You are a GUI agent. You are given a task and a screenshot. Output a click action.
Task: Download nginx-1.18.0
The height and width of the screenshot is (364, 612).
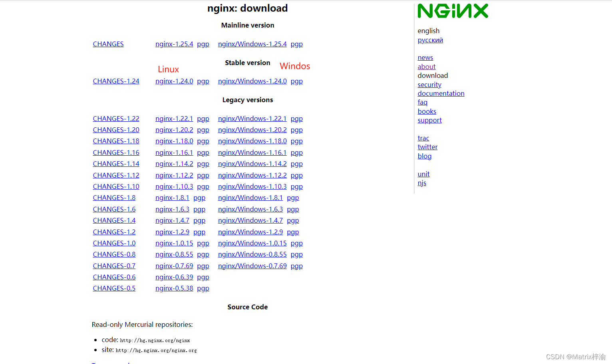point(174,141)
